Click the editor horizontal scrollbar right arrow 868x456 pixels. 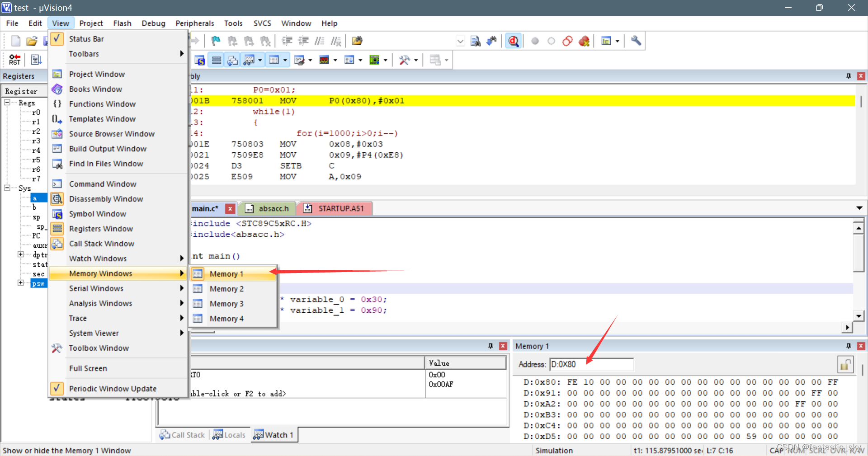(x=848, y=327)
